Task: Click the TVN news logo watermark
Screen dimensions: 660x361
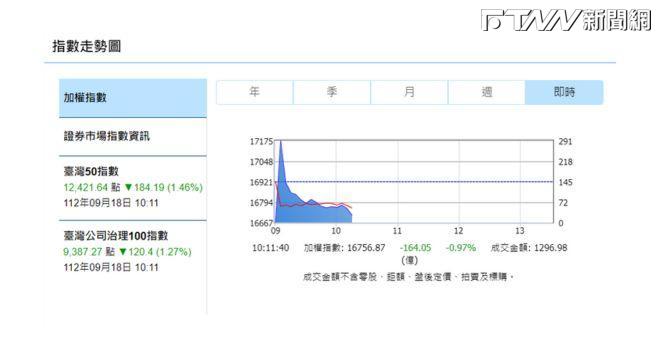Action: click(x=566, y=20)
